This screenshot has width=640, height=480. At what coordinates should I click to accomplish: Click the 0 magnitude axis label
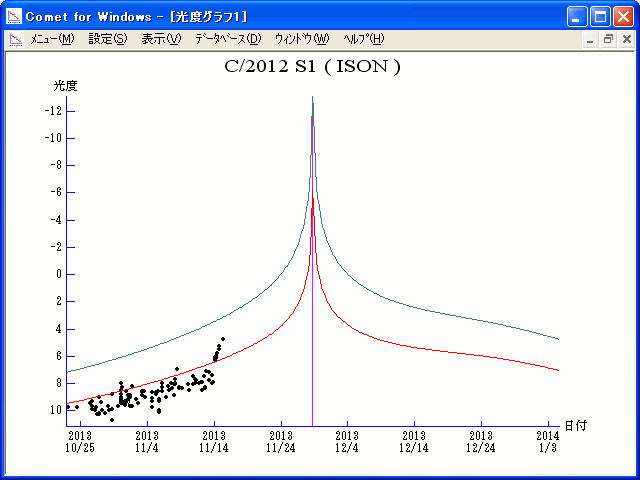[59, 274]
